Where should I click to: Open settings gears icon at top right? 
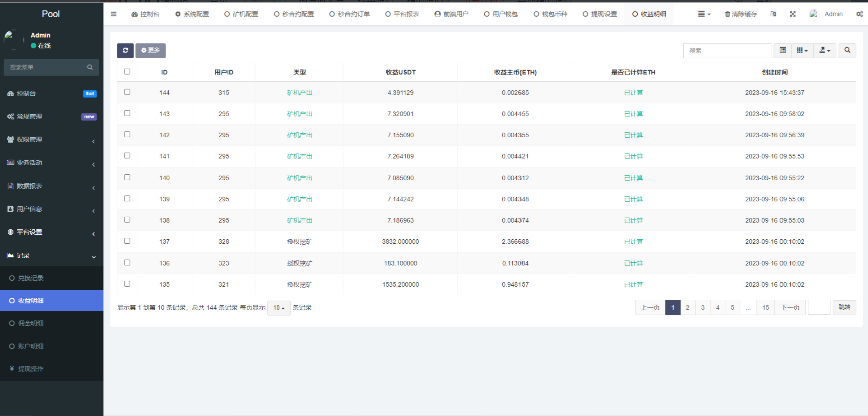click(x=859, y=14)
